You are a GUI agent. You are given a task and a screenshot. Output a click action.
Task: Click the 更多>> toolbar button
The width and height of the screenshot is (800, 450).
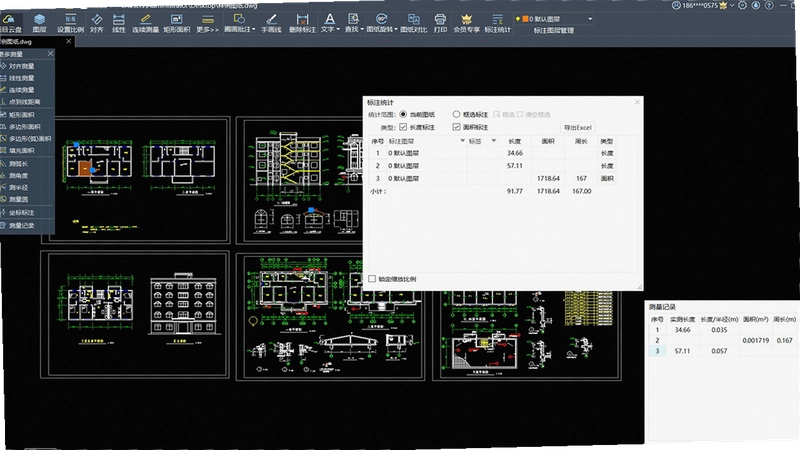[207, 23]
